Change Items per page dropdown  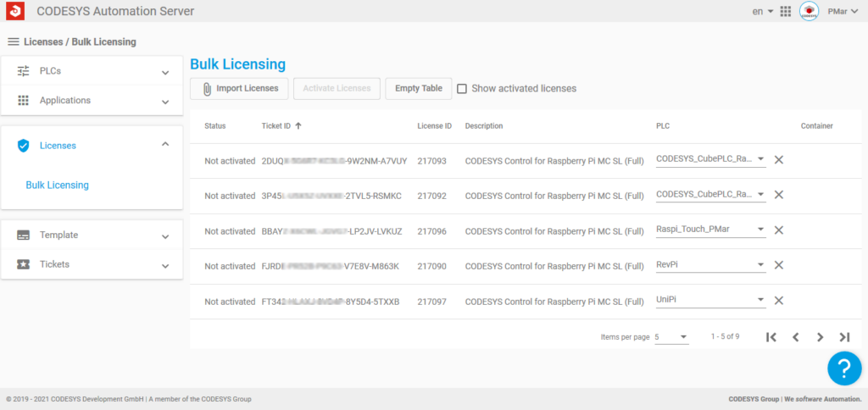[671, 337]
